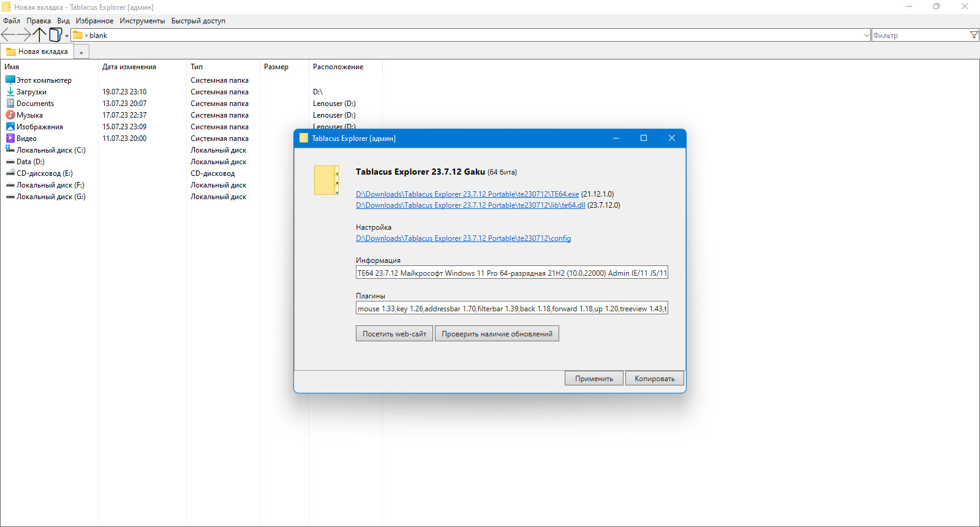Click the app icon in the main window title bar
This screenshot has width=980, height=527.
[x=6, y=7]
